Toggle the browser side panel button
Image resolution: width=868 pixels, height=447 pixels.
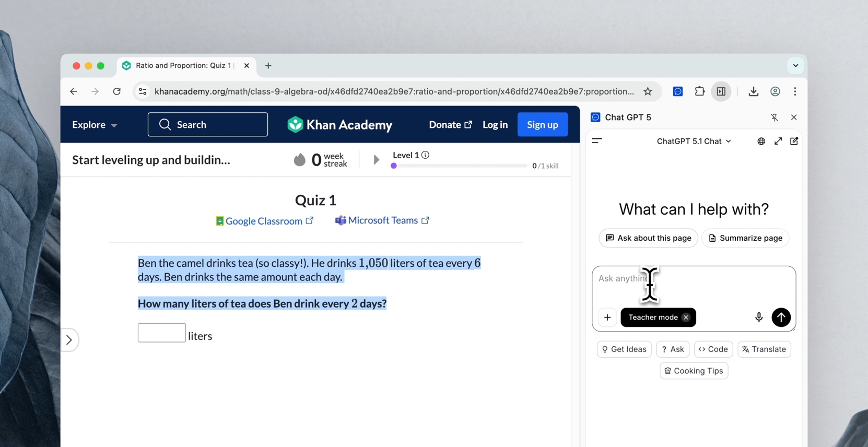(721, 91)
